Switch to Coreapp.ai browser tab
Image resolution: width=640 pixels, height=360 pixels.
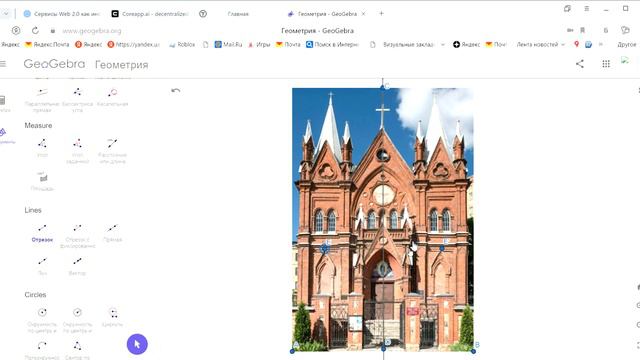tap(150, 14)
